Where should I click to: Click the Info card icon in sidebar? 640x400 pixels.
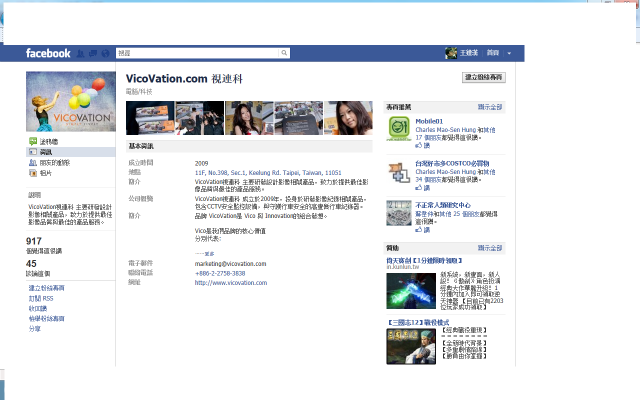[33, 152]
